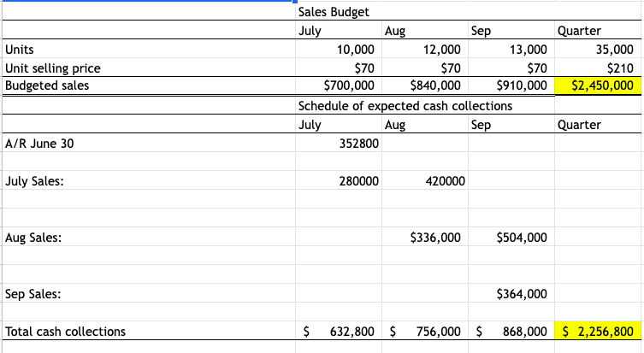Select highlighted quarter collections $2,256,800
This screenshot has height=353, width=644.
tap(598, 332)
